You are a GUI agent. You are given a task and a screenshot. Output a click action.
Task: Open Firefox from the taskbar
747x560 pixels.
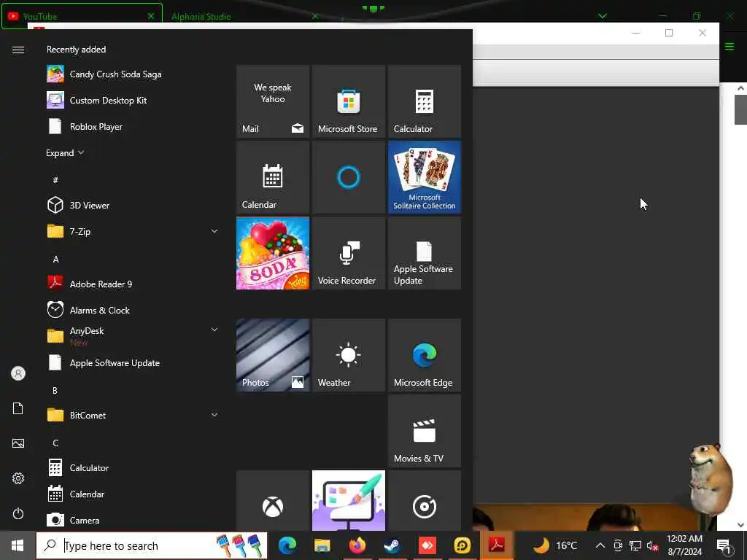357,545
